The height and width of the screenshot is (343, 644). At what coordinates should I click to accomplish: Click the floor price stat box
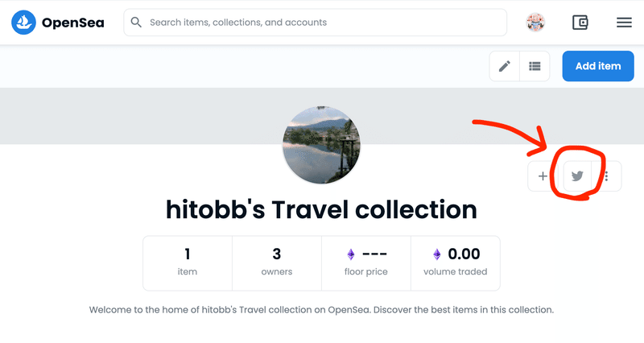[x=366, y=263]
